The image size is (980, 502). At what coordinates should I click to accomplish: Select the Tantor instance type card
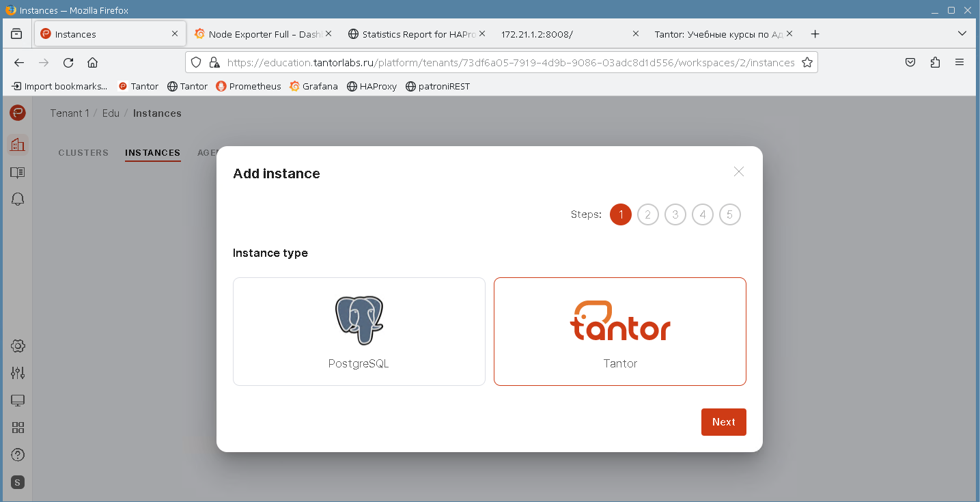[619, 331]
